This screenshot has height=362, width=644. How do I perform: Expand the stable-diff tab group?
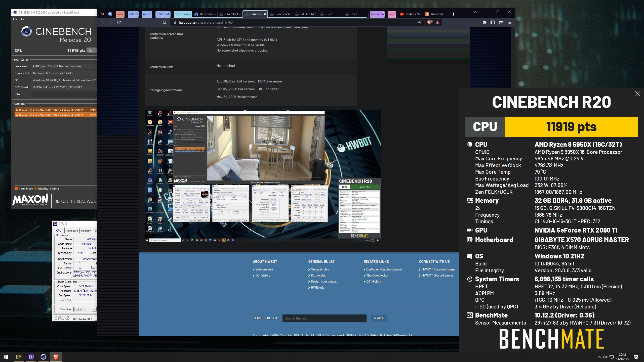point(163,14)
